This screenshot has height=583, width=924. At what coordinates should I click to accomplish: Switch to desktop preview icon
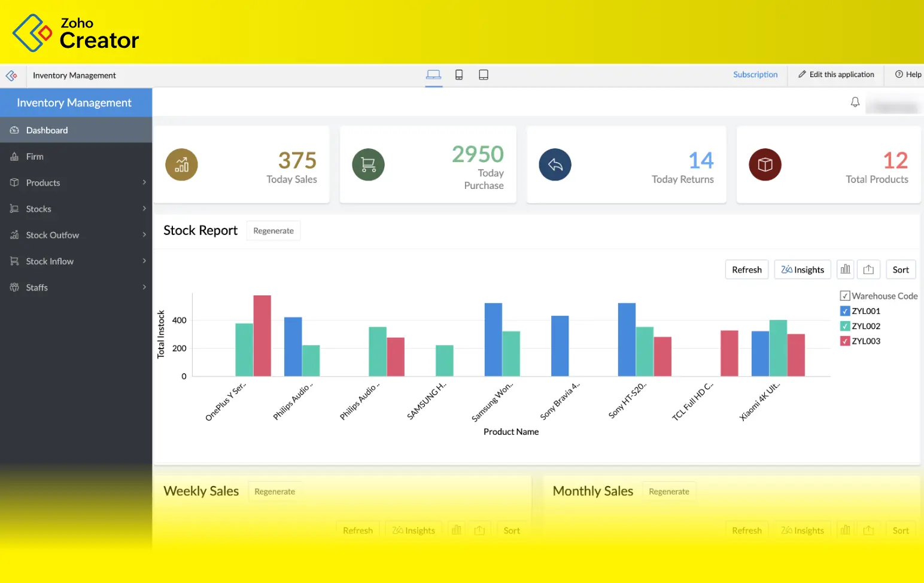click(x=434, y=75)
